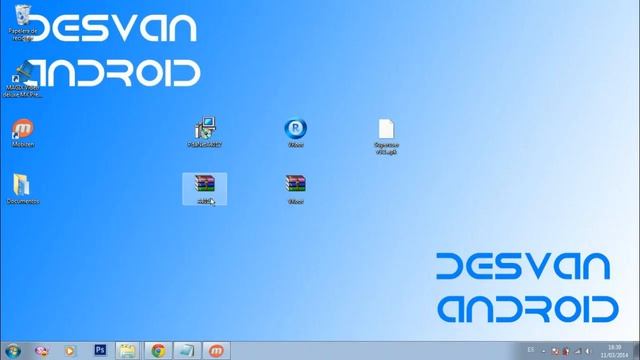Open the volume speaker tray icon
The image size is (640, 360).
(589, 351)
